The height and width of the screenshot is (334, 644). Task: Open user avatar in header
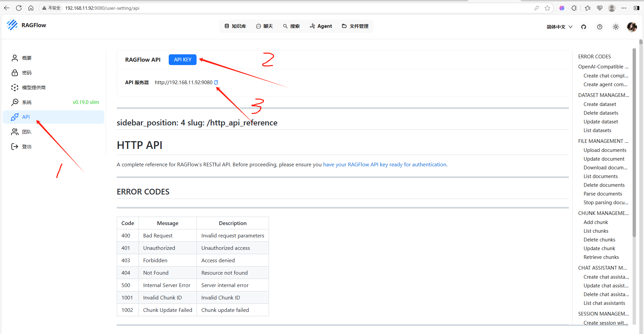click(x=632, y=27)
